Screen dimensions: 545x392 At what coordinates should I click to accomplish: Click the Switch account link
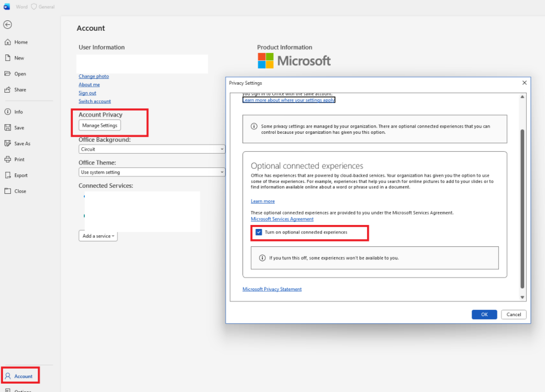pyautogui.click(x=95, y=101)
